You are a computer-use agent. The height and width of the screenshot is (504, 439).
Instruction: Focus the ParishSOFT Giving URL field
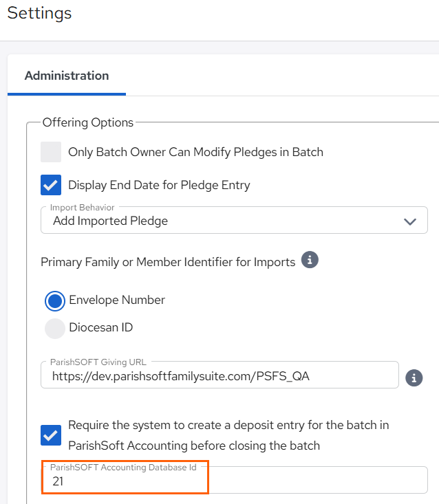(219, 375)
